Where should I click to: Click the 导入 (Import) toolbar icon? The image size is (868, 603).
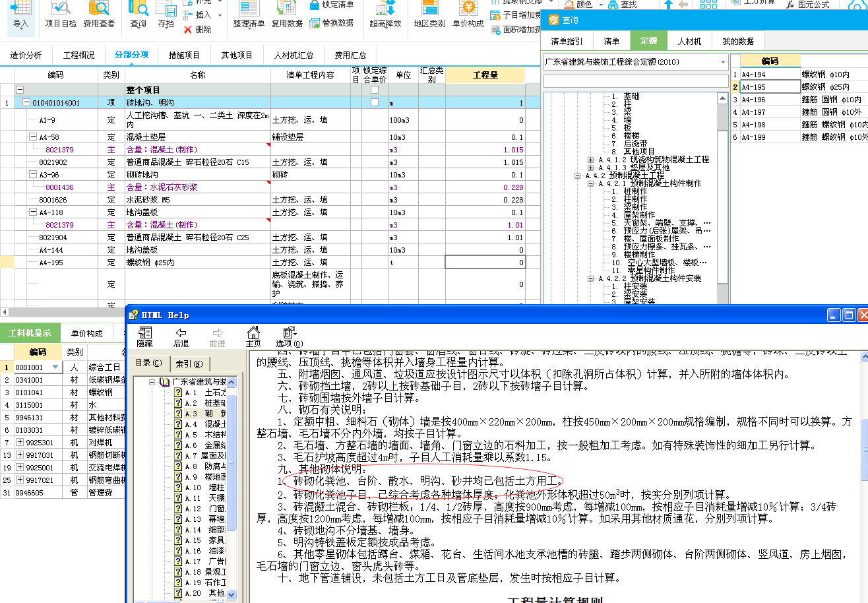[x=20, y=16]
